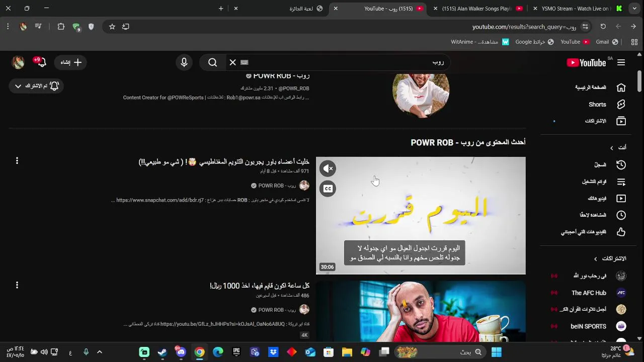Close the active YouTube روب tab

[x=336, y=9]
